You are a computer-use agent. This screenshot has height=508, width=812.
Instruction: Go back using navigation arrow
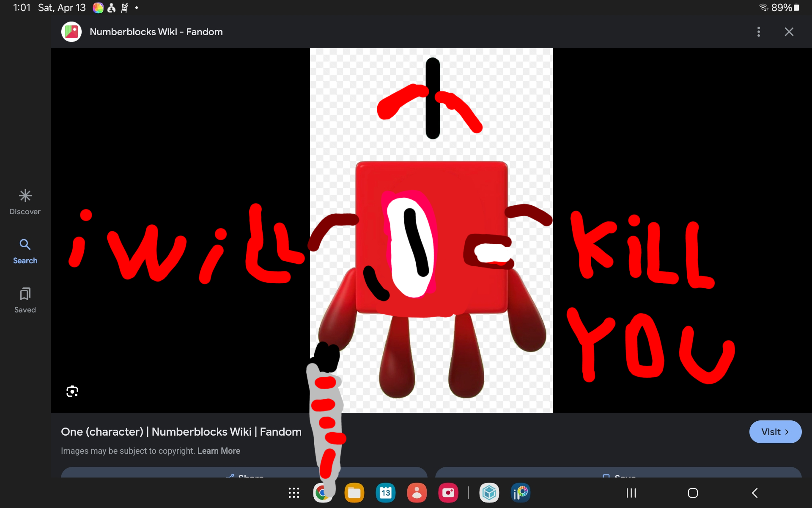(x=755, y=493)
